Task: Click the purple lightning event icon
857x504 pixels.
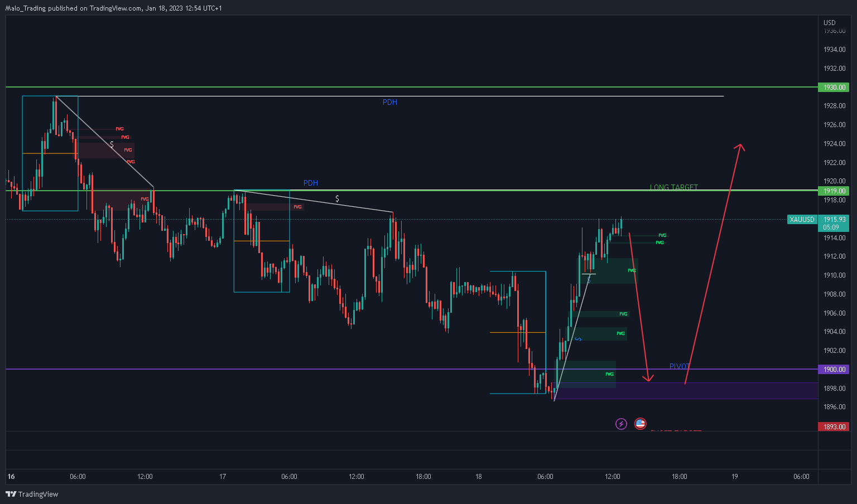Action: click(x=621, y=424)
